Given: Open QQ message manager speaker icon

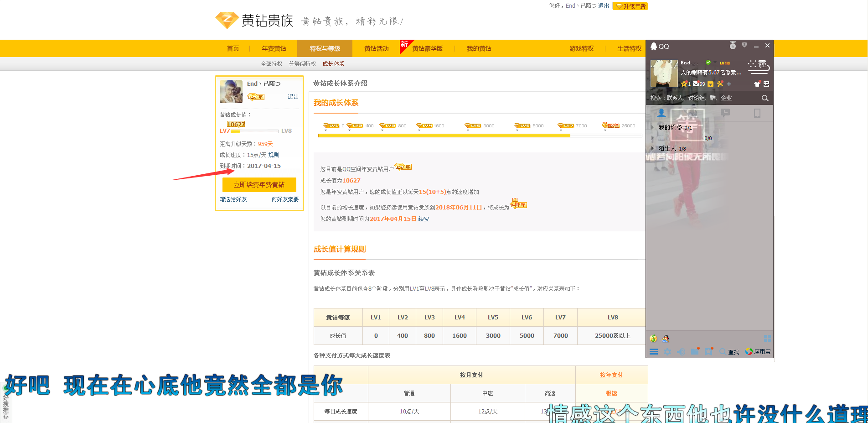Looking at the screenshot, I should (x=681, y=352).
